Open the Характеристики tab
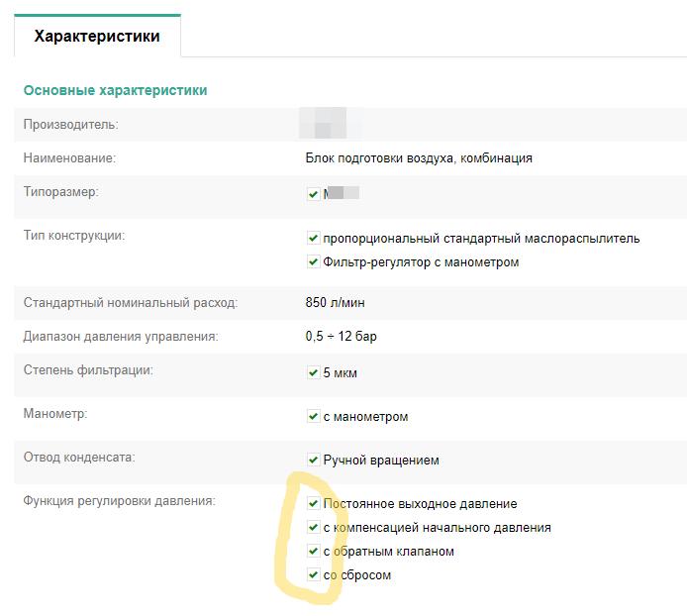 click(x=97, y=36)
